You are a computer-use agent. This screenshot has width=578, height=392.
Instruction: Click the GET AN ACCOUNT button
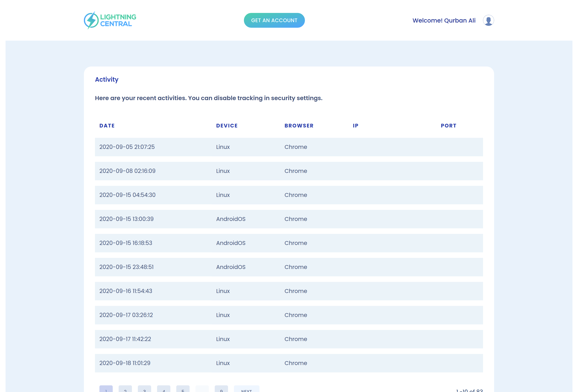pos(274,20)
